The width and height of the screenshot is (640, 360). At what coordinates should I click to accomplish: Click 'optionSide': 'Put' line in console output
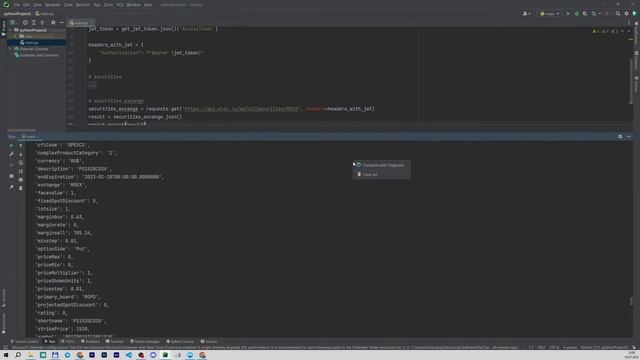pos(62,249)
